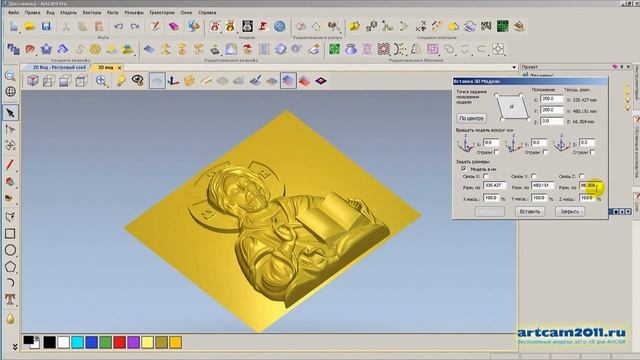Enable the link X size checkbox
The height and width of the screenshot is (360, 640).
(x=486, y=176)
